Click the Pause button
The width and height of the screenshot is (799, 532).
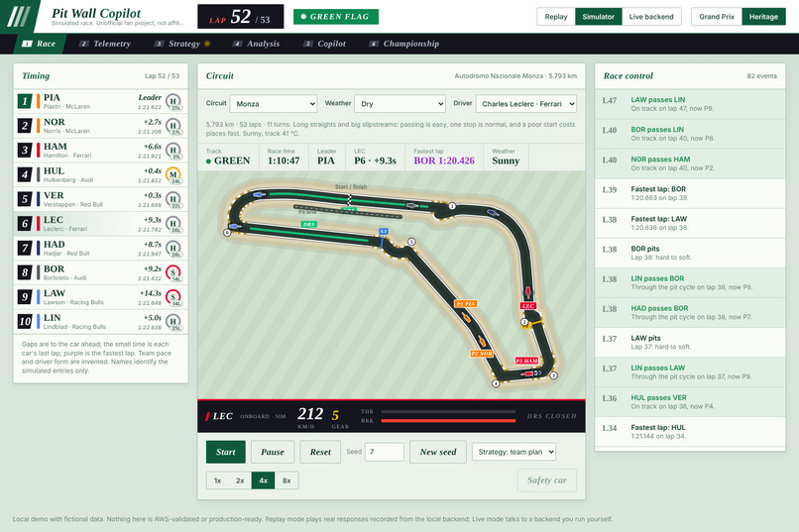point(273,452)
